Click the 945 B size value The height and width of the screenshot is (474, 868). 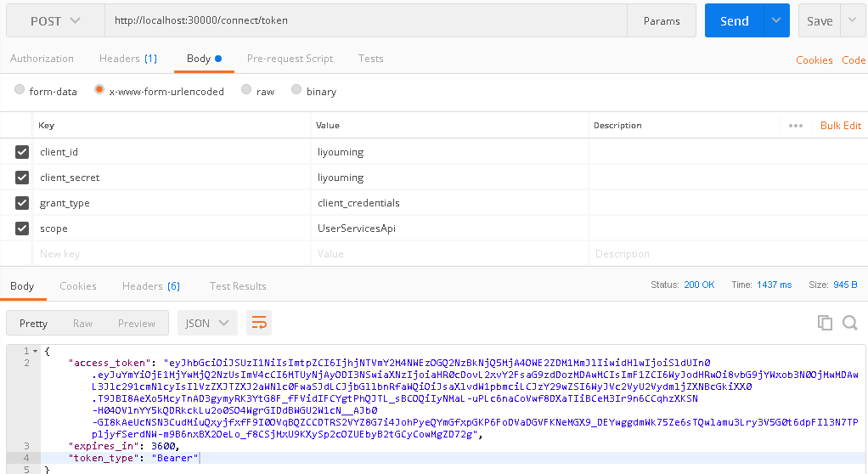tap(845, 285)
